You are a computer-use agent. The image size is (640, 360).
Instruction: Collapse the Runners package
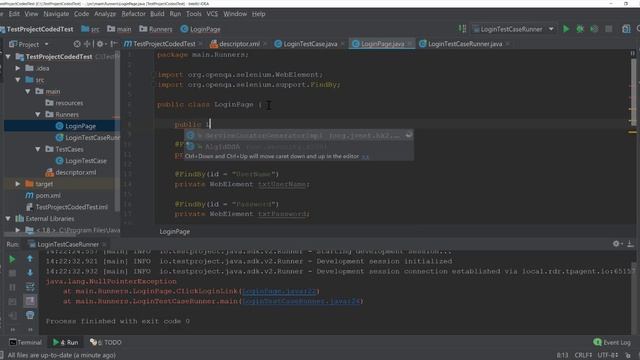38,115
